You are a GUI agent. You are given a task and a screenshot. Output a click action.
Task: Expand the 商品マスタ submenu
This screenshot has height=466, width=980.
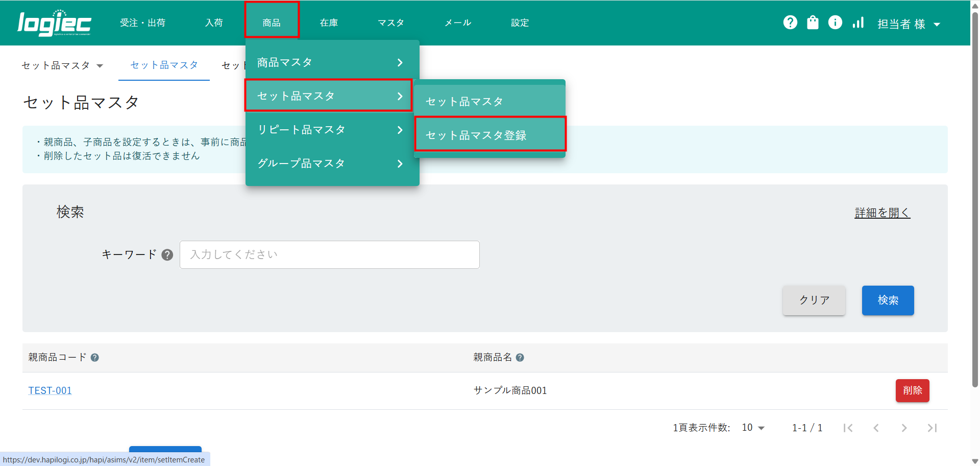[332, 62]
